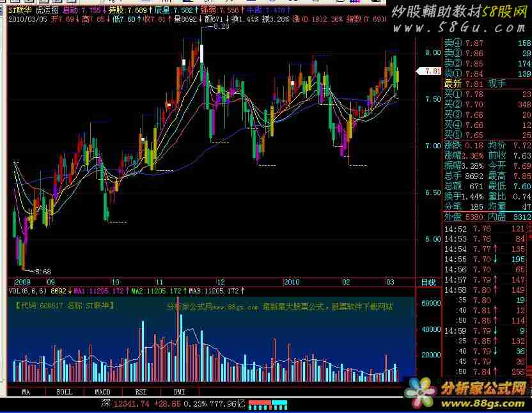The image size is (532, 413).
Task: Click the date 2010/03/05 in the info line
Action: [x=28, y=19]
